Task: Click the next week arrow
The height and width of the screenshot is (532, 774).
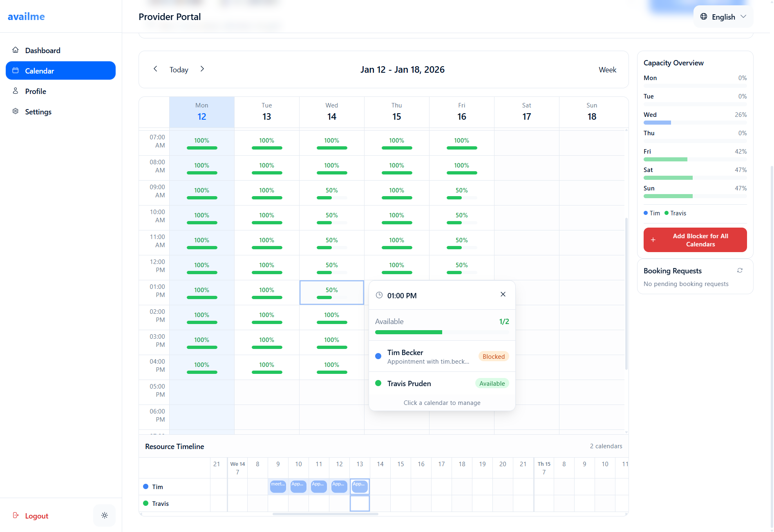Action: (202, 69)
